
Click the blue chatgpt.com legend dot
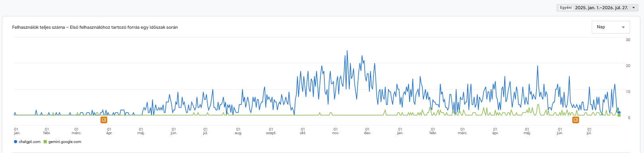pyautogui.click(x=16, y=142)
